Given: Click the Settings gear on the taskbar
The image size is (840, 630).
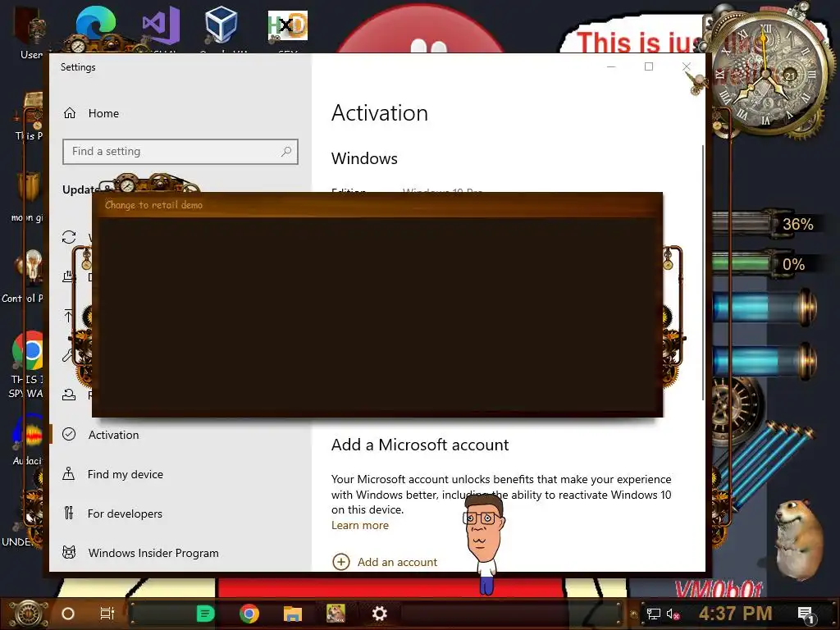Looking at the screenshot, I should pyautogui.click(x=379, y=614).
